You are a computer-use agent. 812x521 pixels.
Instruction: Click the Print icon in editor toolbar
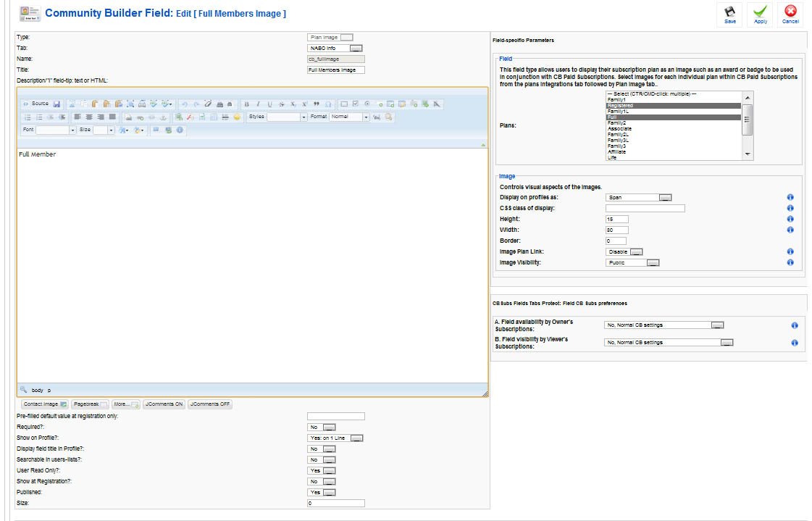[142, 104]
